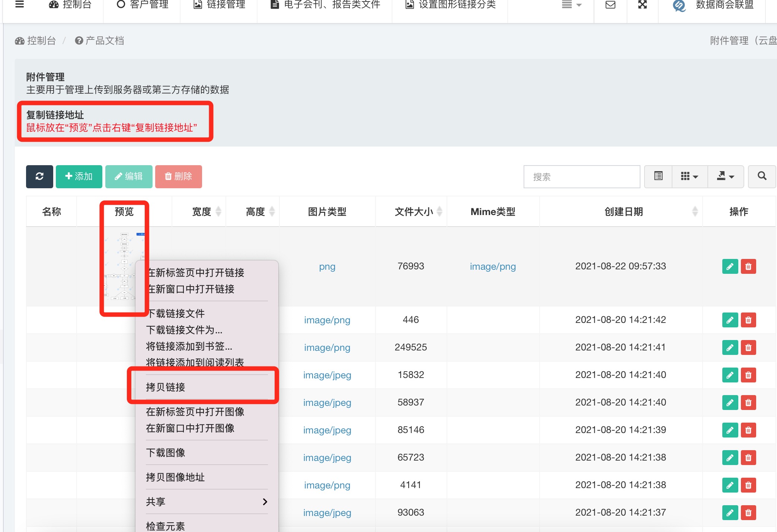Toggle the table list view icon
777x532 pixels.
(658, 176)
